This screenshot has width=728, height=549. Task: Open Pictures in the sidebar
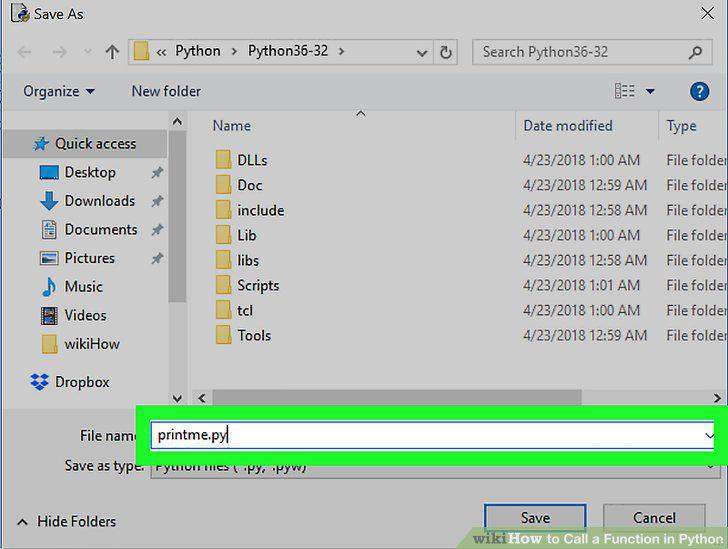pos(90,258)
